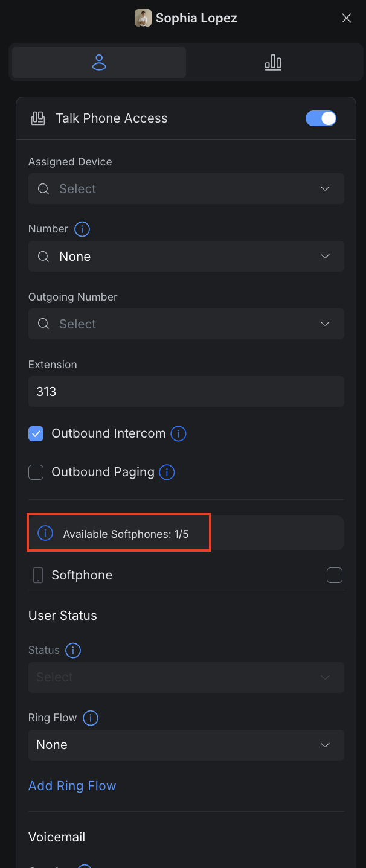Click the Talk Phone Access headset icon
The width and height of the screenshot is (366, 868).
point(37,118)
